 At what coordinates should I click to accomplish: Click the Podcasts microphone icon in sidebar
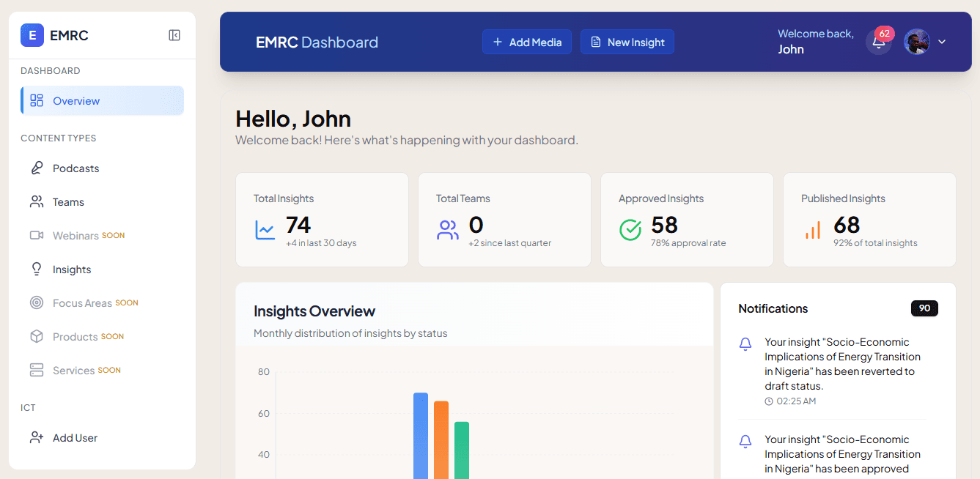[36, 168]
